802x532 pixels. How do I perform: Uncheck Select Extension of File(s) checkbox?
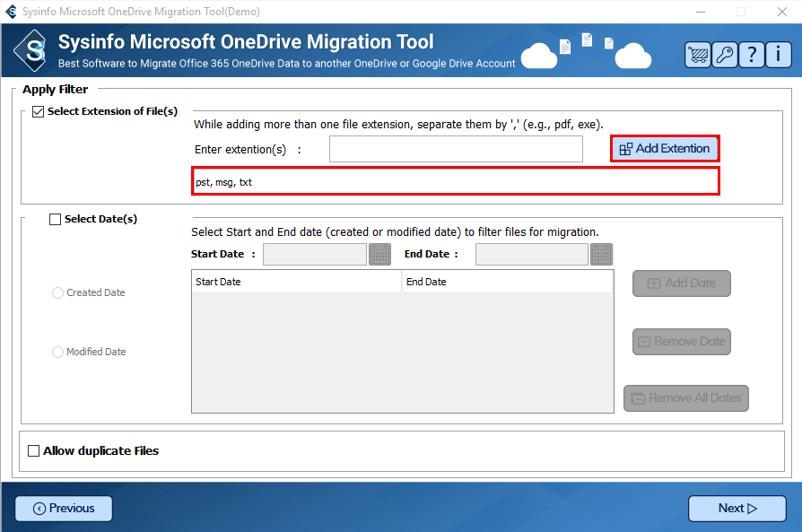point(38,112)
